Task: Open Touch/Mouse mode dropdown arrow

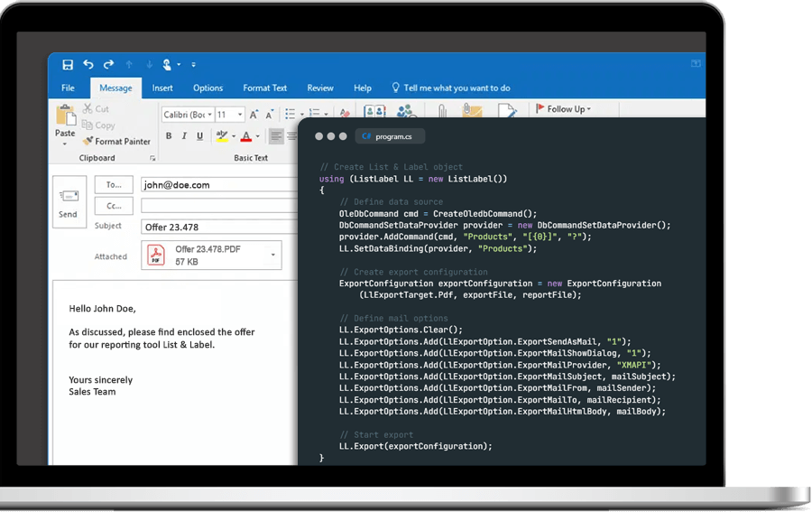Action: pyautogui.click(x=179, y=65)
